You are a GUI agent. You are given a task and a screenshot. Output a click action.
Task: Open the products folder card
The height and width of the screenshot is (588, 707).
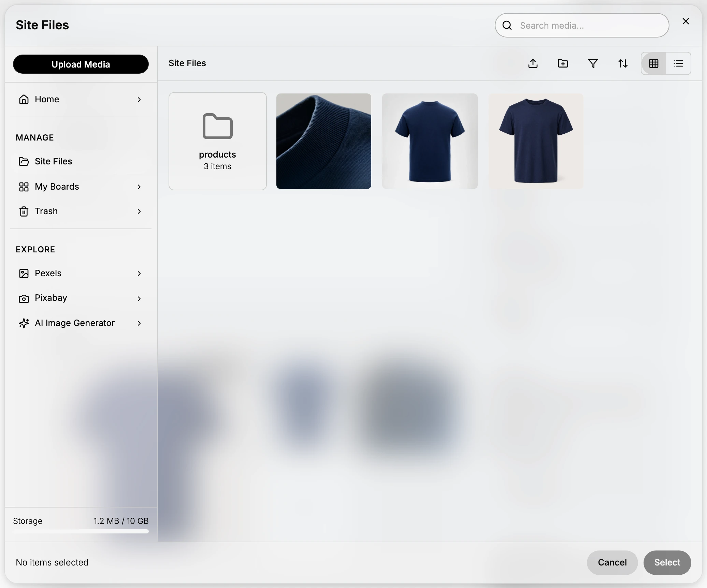pyautogui.click(x=218, y=141)
